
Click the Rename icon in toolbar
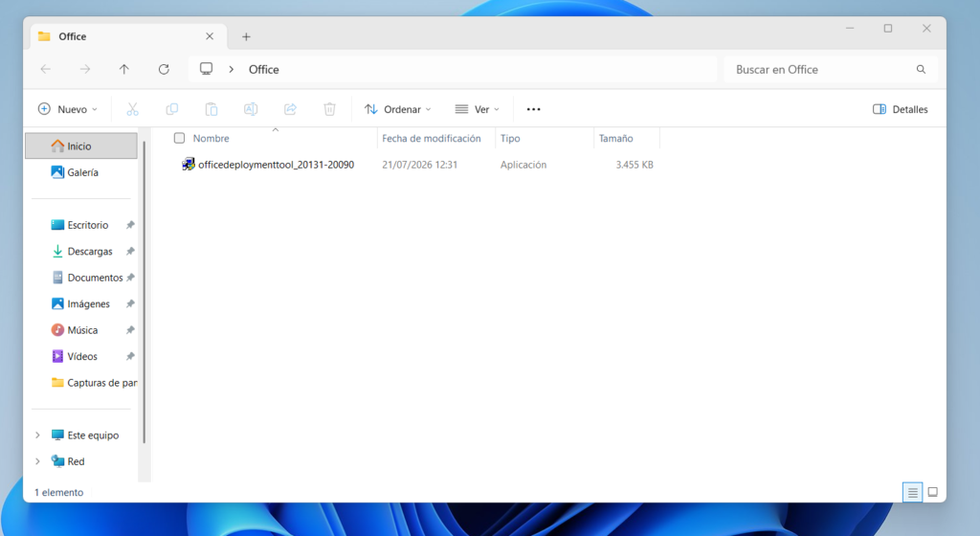coord(251,109)
